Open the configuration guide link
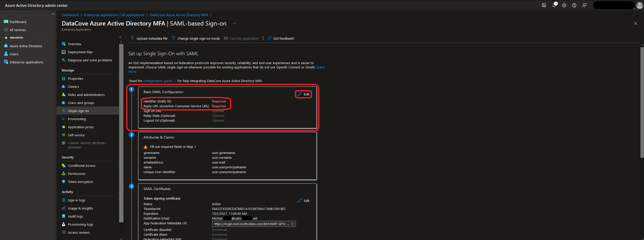 pos(157,81)
